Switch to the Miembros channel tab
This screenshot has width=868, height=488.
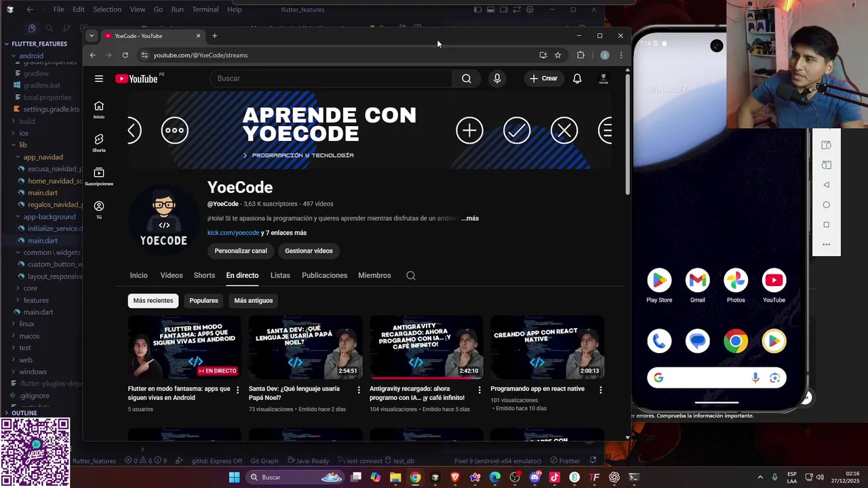point(374,275)
